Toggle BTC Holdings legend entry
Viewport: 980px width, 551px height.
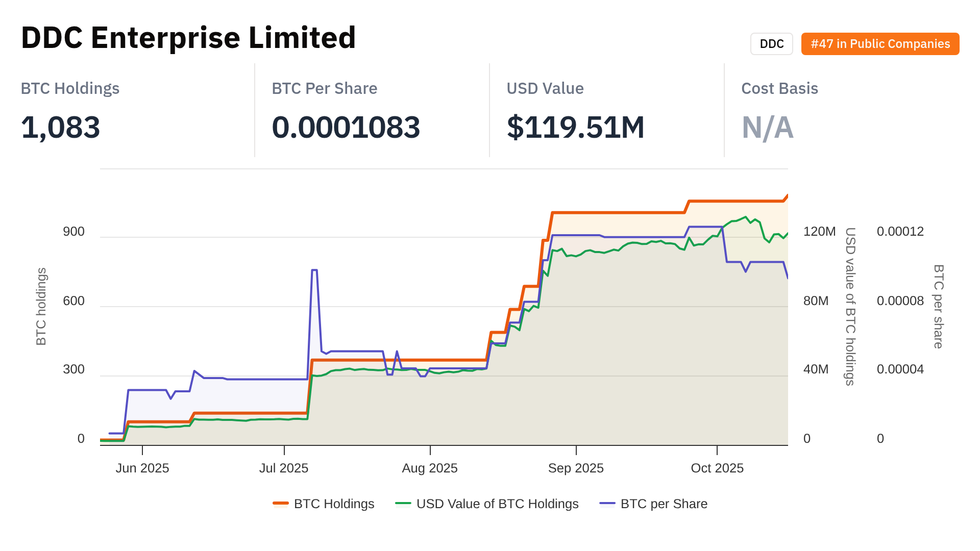pos(334,504)
